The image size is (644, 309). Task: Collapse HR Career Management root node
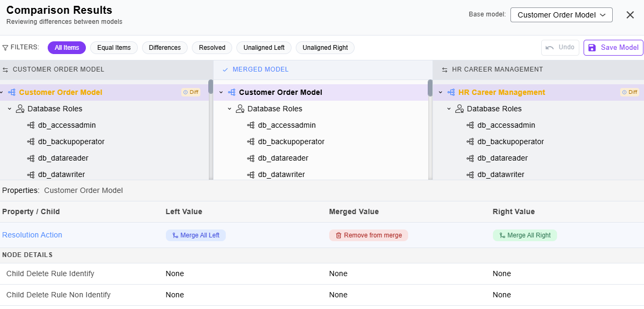coord(440,92)
